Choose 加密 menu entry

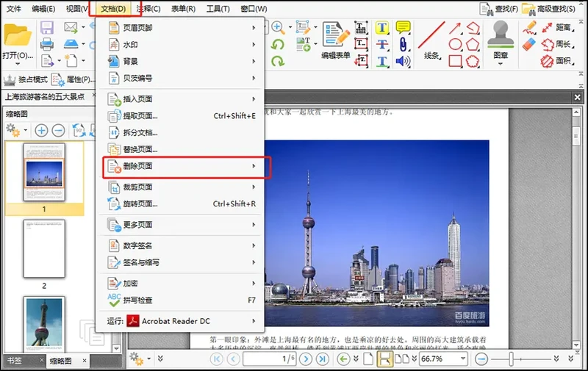(x=182, y=284)
